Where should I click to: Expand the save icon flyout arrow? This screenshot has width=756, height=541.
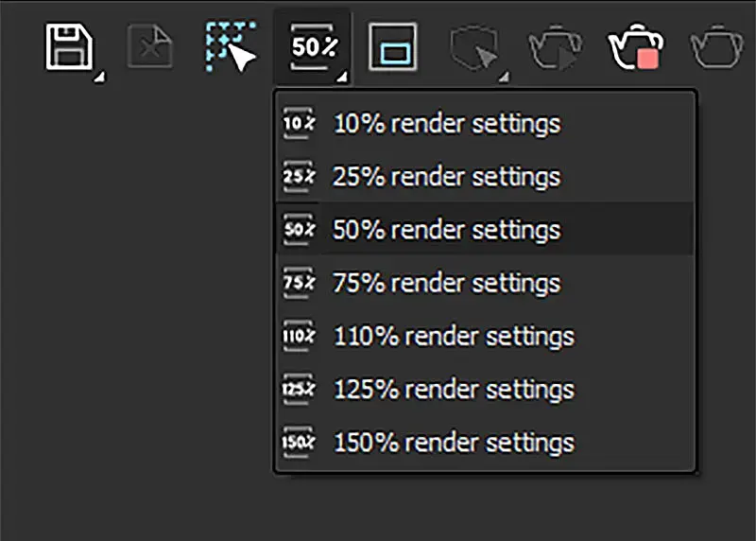coord(97,76)
